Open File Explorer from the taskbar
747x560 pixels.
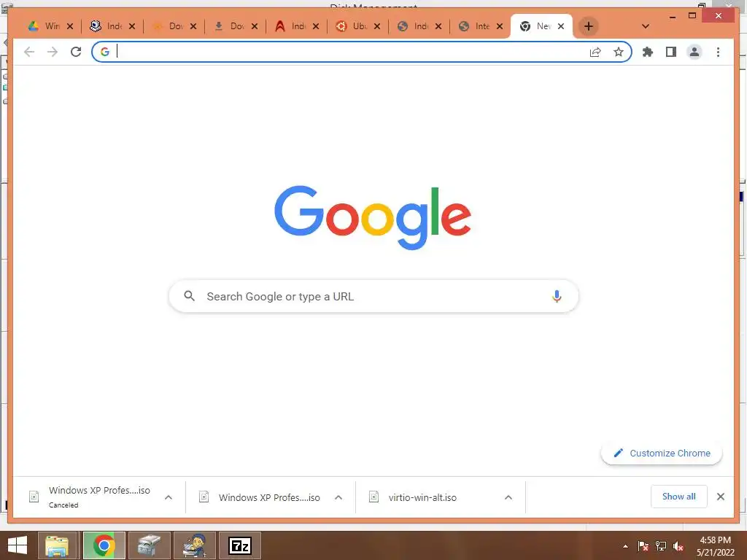click(x=57, y=545)
